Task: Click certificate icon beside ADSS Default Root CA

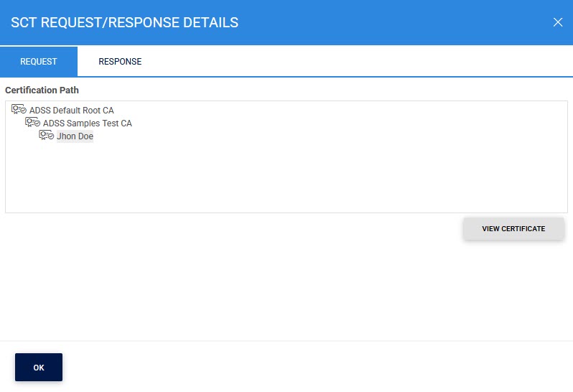Action: pyautogui.click(x=19, y=110)
